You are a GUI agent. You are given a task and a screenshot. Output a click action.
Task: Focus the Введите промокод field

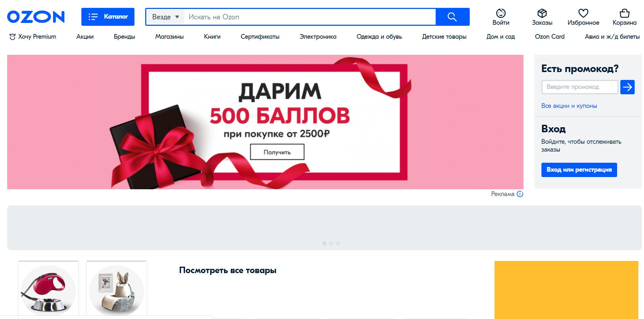(x=580, y=87)
